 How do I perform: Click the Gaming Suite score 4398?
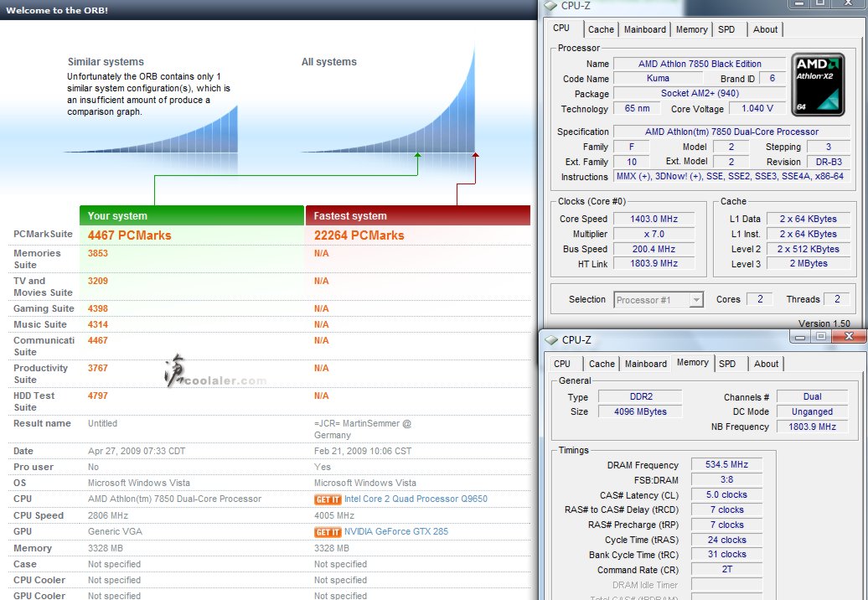point(98,308)
